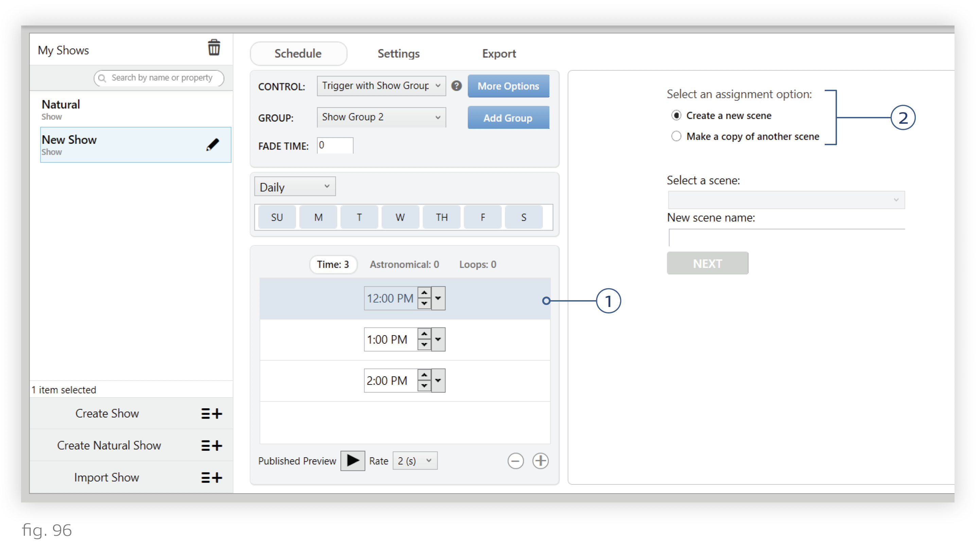Click search magnifier icon in My Shows

(102, 78)
